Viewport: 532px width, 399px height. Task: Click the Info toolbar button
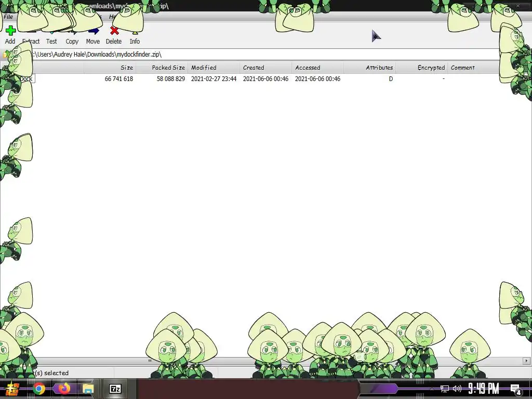point(135,35)
